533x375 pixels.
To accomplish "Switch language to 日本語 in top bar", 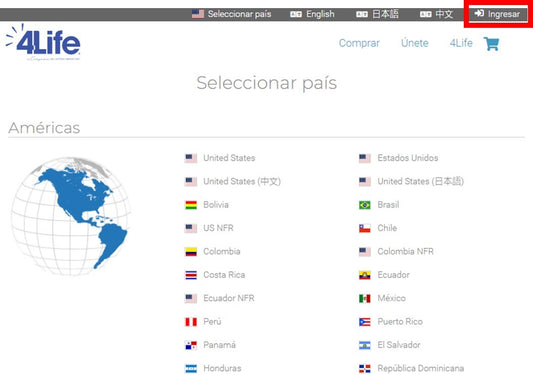I will pyautogui.click(x=377, y=14).
